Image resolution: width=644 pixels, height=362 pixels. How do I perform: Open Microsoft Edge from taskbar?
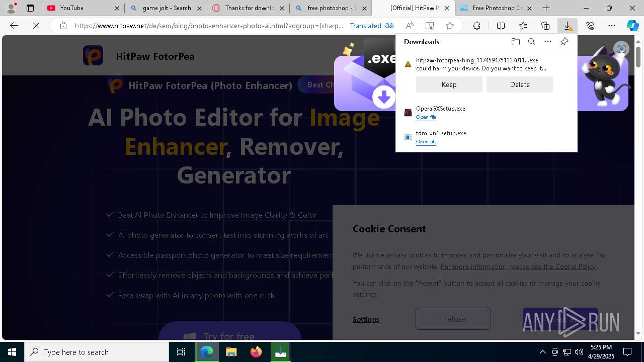(x=207, y=352)
